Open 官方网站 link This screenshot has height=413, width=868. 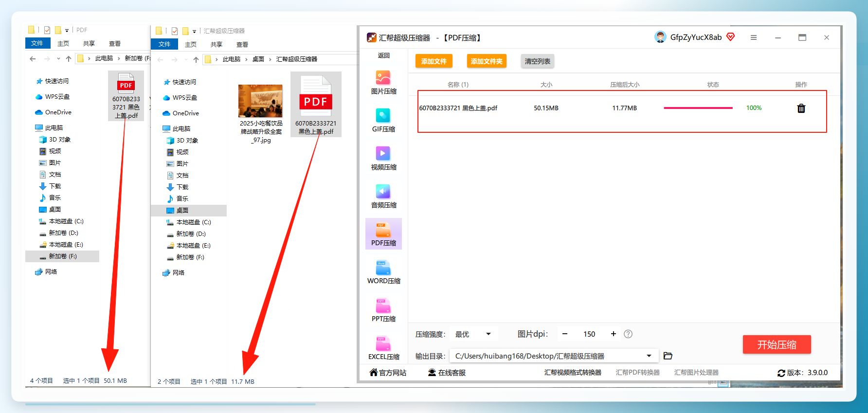click(x=388, y=373)
